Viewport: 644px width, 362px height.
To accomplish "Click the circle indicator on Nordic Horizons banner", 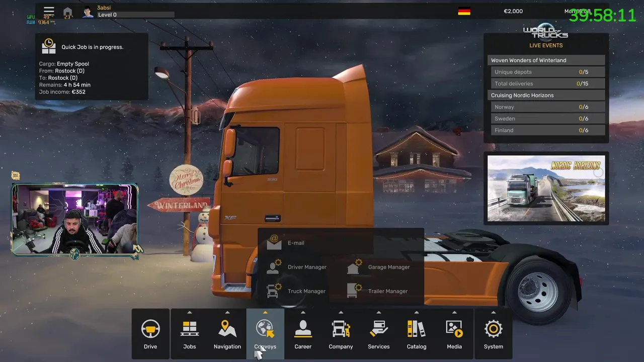I will click(x=598, y=172).
